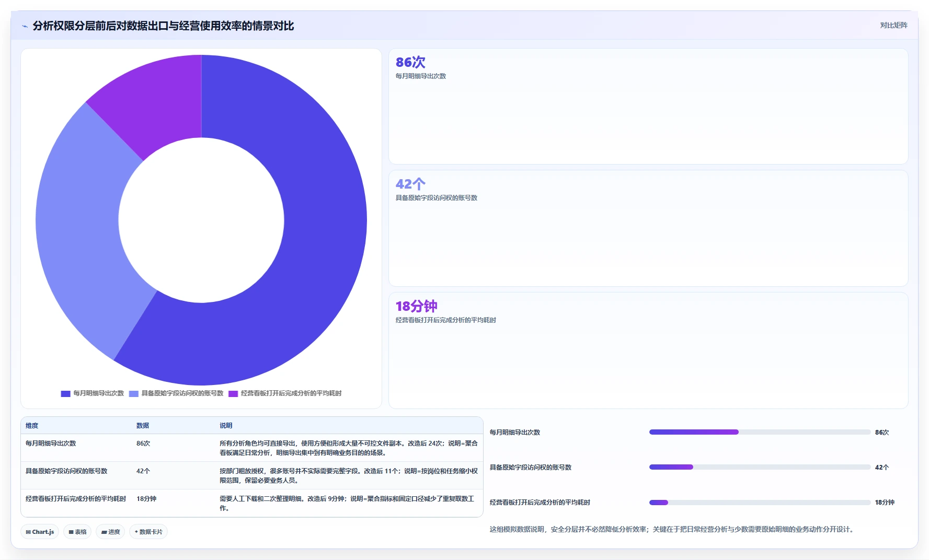
Task: Click the 18分钟 cell in the table
Action: pos(146,499)
